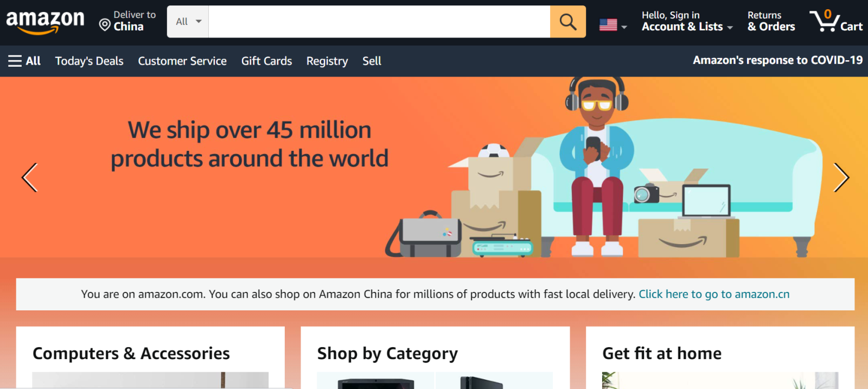This screenshot has width=868, height=389.
Task: Open the hamburger All menu
Action: (24, 61)
